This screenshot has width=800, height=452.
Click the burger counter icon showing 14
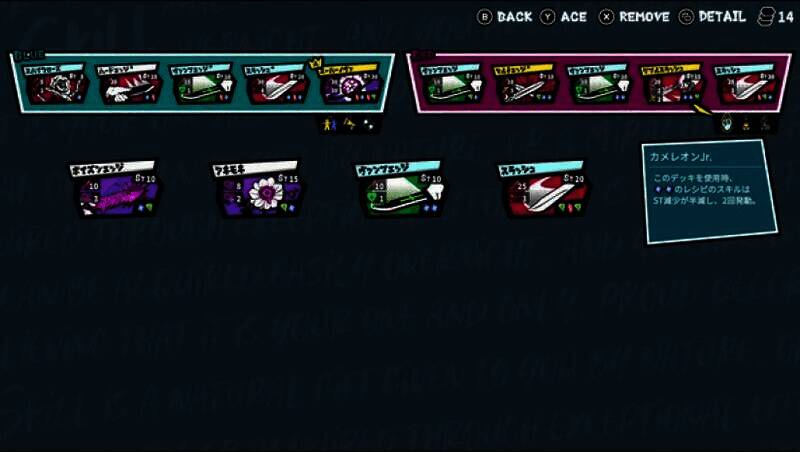(776, 17)
